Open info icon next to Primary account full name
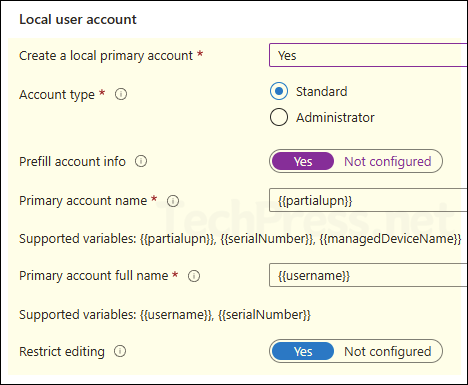Image resolution: width=468 pixels, height=385 pixels. pyautogui.click(x=194, y=276)
